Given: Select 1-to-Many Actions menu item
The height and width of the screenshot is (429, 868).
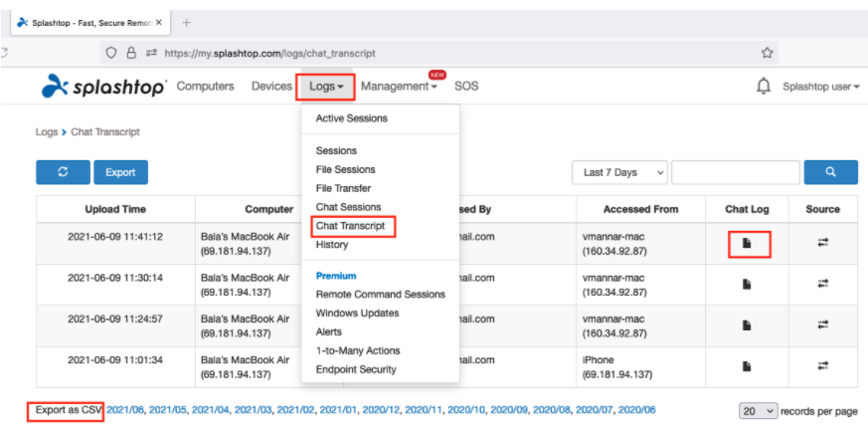Looking at the screenshot, I should (358, 350).
